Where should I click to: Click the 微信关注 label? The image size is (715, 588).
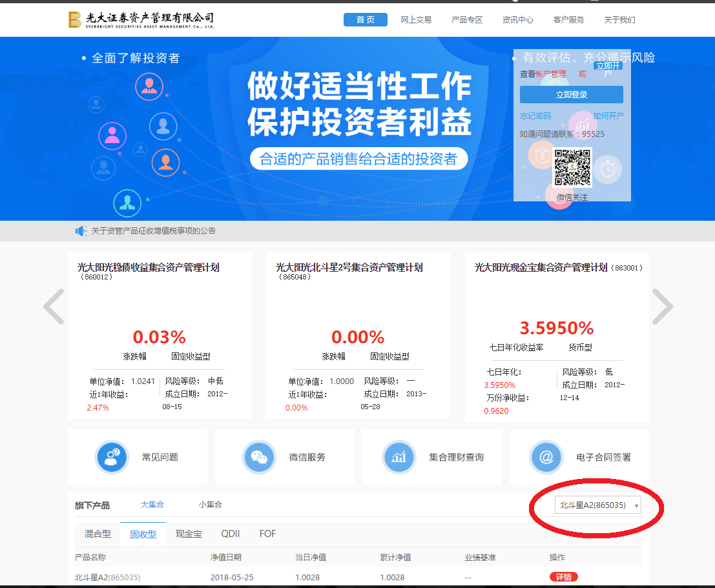tap(572, 198)
